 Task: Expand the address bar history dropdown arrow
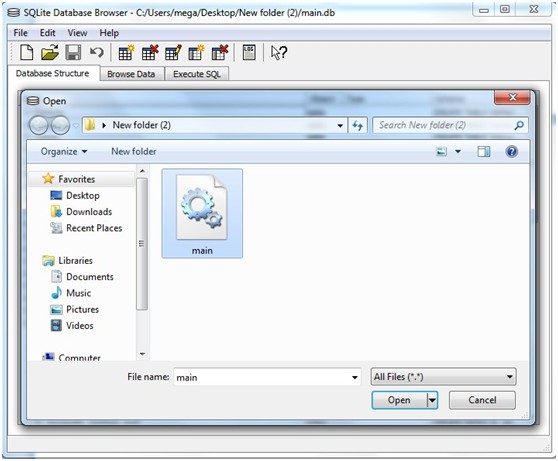click(x=340, y=125)
